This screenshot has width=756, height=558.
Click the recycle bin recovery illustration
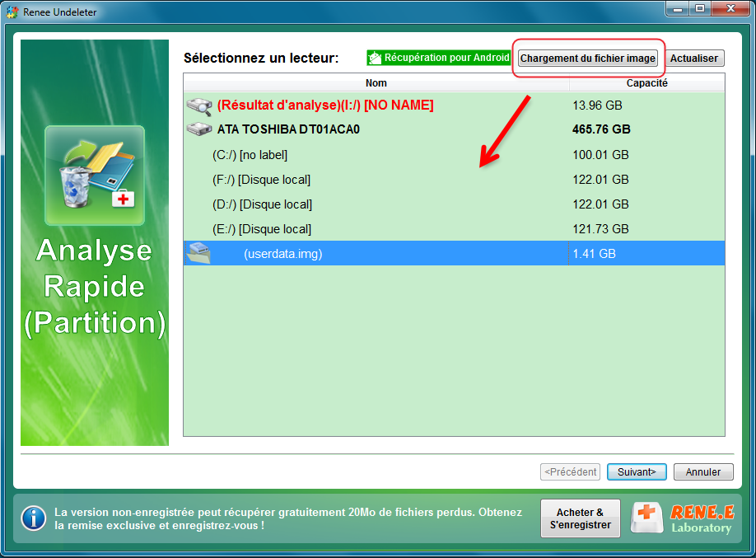(x=95, y=176)
